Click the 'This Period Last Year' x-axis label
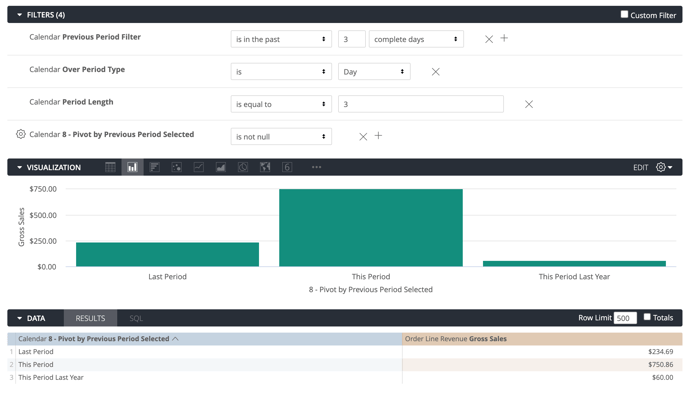 point(574,276)
